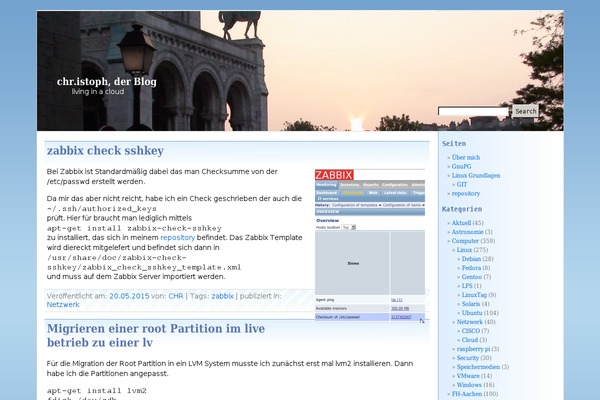Click the post date 20.05.2015
Image resolution: width=600 pixels, height=400 pixels.
tap(129, 296)
